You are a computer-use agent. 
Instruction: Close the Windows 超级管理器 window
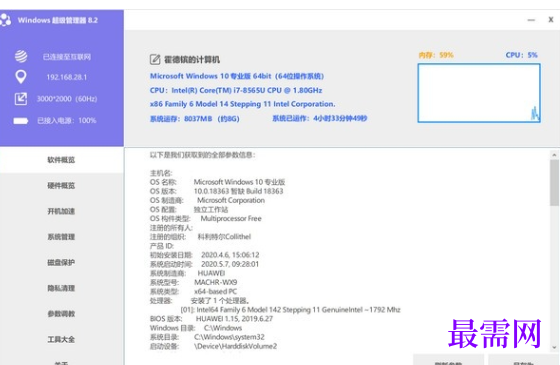(x=551, y=20)
